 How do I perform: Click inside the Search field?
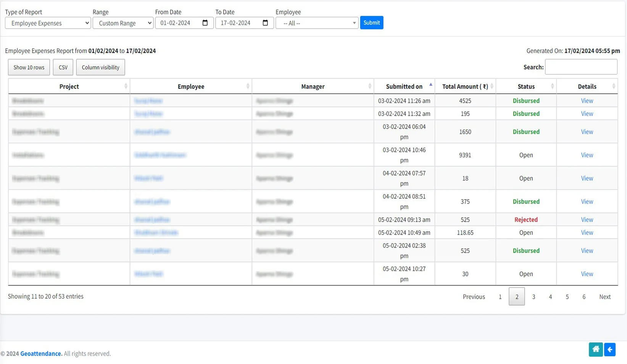pos(581,67)
